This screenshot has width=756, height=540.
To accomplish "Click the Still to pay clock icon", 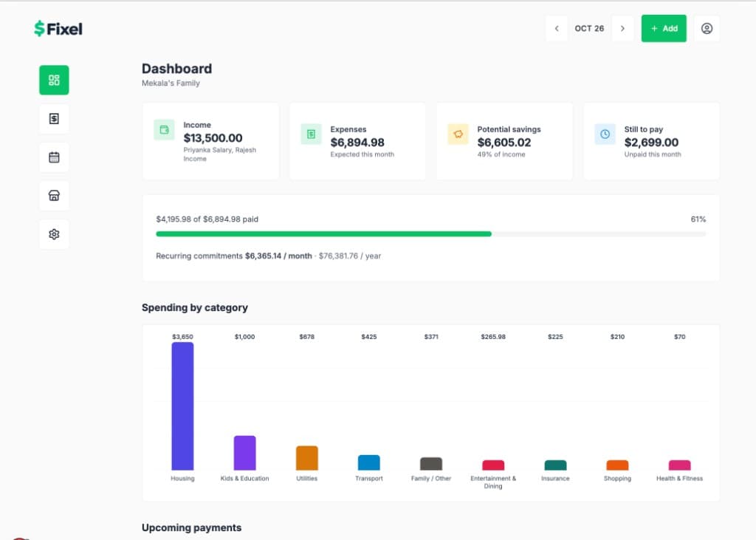I will [605, 134].
